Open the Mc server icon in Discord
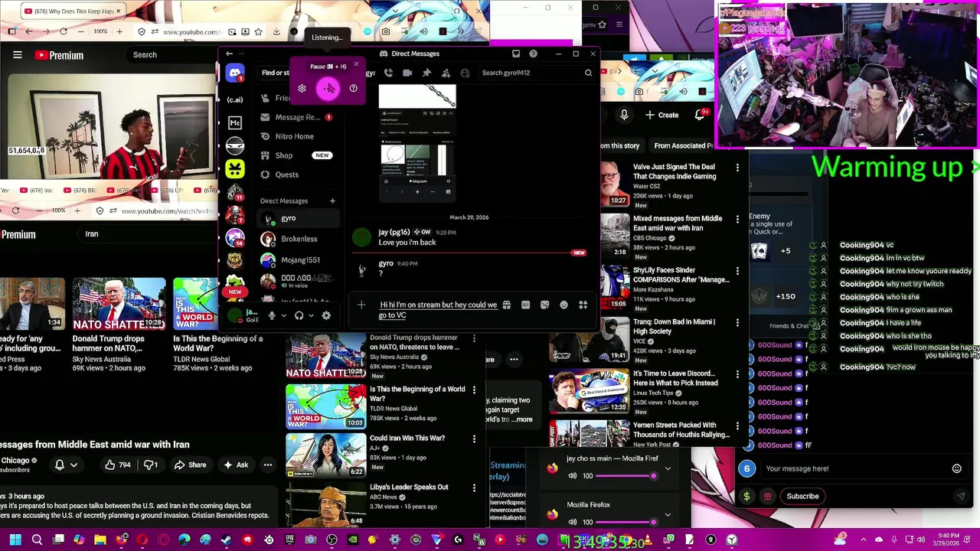Screen dimensions: 980x551 [235, 123]
